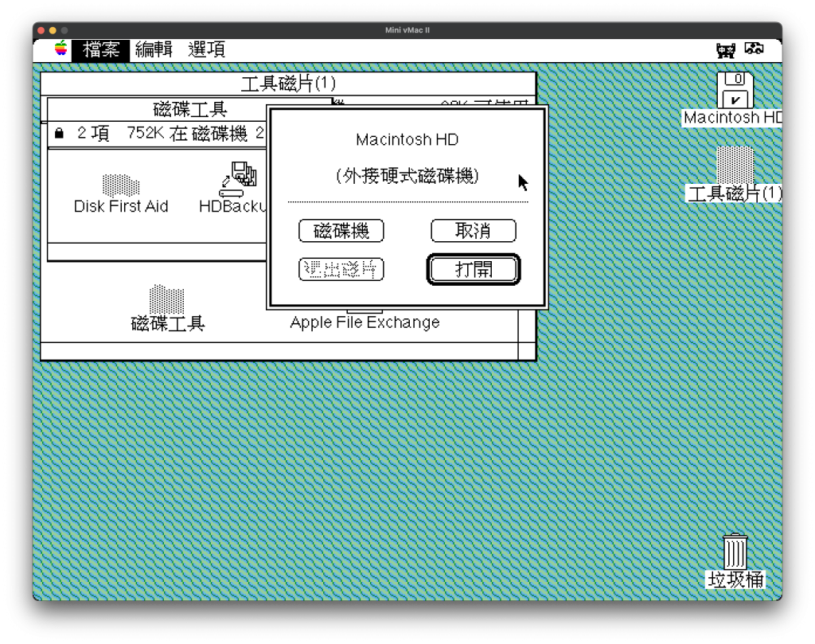Open the Apple menu
815x644 pixels.
tap(61, 49)
